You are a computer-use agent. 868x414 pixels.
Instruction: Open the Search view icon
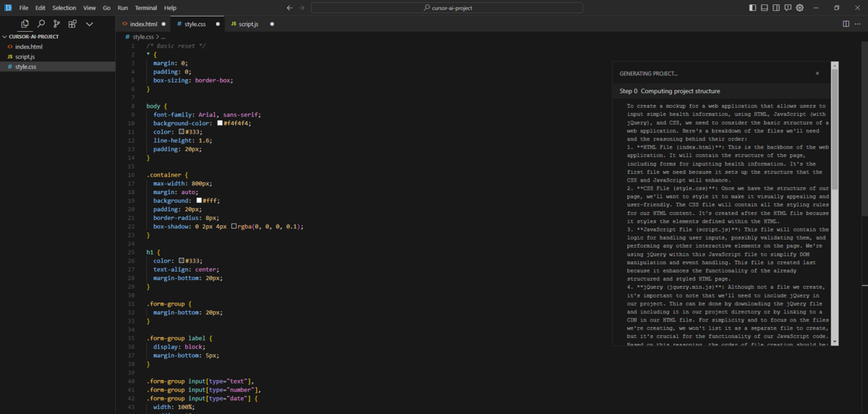(x=41, y=24)
